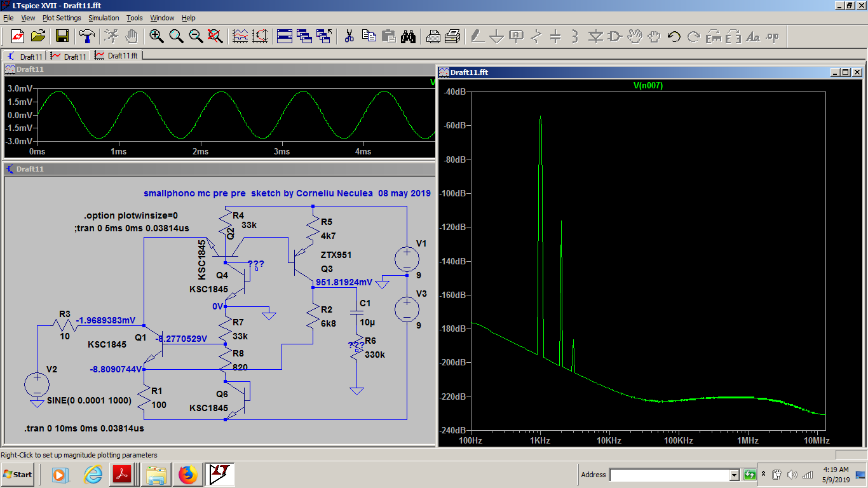
Task: Select the Draw Wire pencil tool
Action: click(x=477, y=36)
